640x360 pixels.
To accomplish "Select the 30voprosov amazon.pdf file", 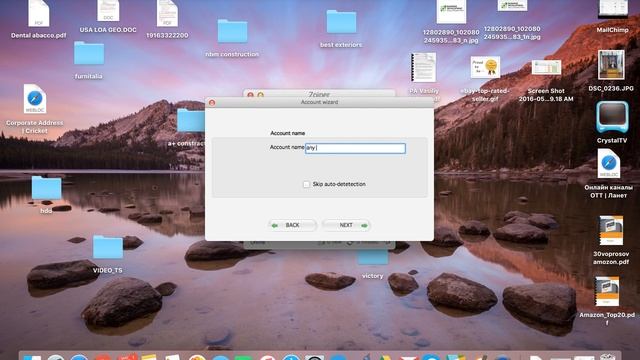I will pyautogui.click(x=611, y=231).
